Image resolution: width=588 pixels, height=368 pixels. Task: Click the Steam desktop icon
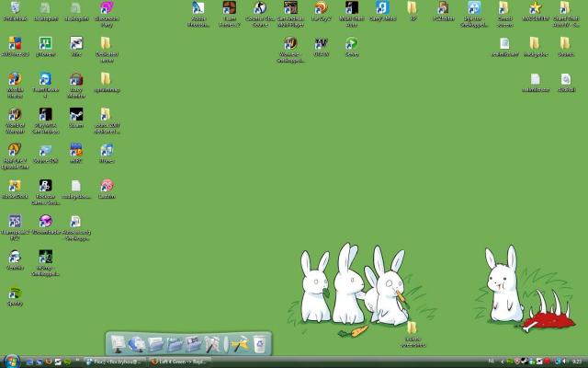point(75,115)
